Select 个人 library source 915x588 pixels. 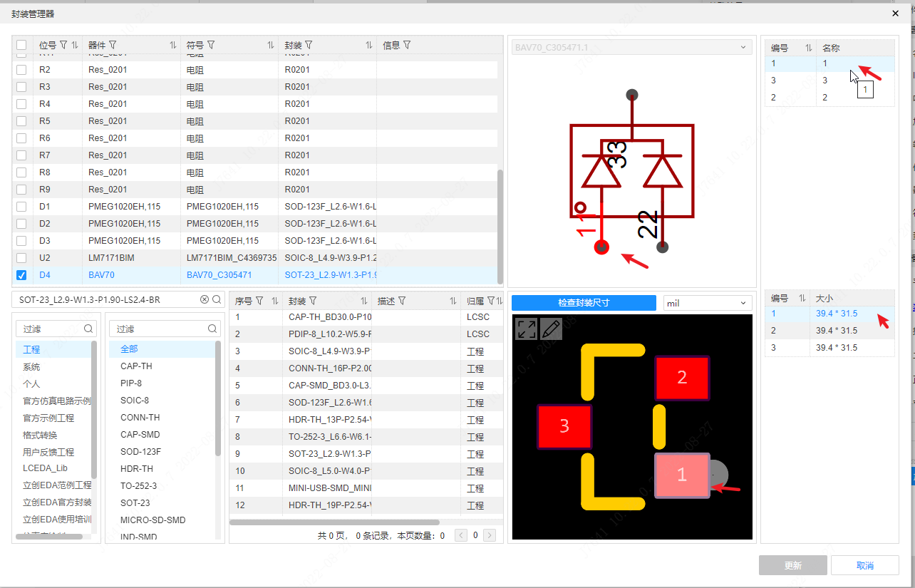tap(31, 384)
